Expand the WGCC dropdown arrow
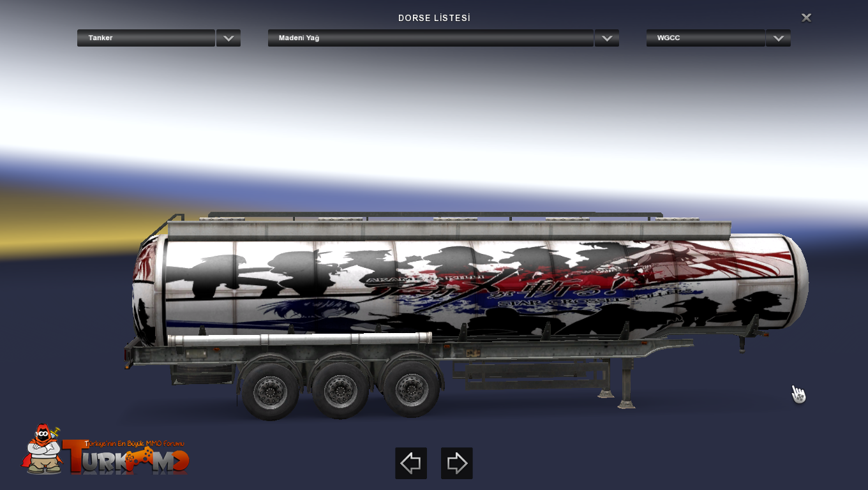Image resolution: width=868 pixels, height=490 pixels. (x=778, y=38)
